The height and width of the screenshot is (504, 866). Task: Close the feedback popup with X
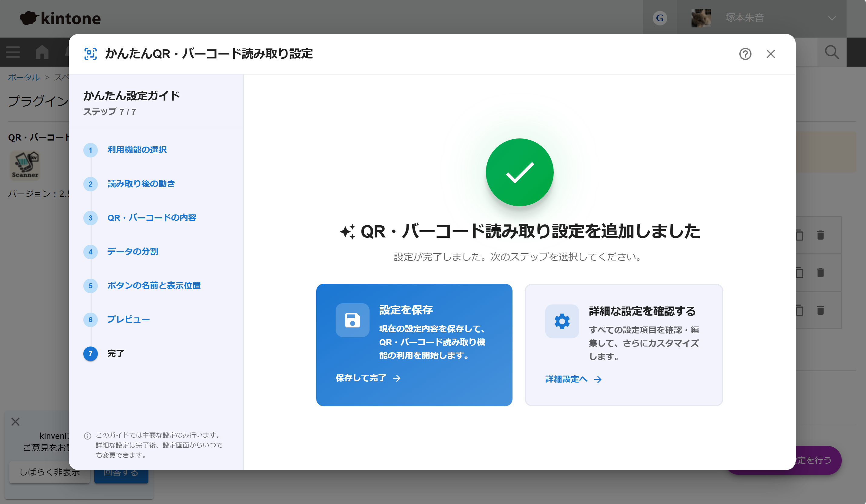pos(15,422)
